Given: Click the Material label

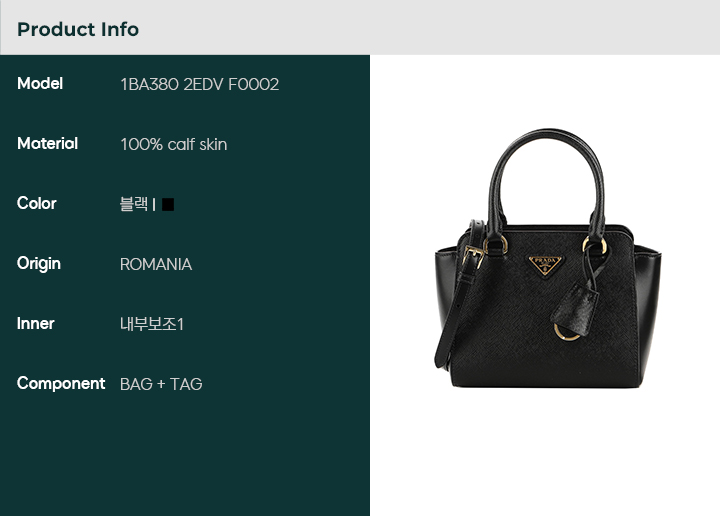Looking at the screenshot, I should (x=47, y=144).
